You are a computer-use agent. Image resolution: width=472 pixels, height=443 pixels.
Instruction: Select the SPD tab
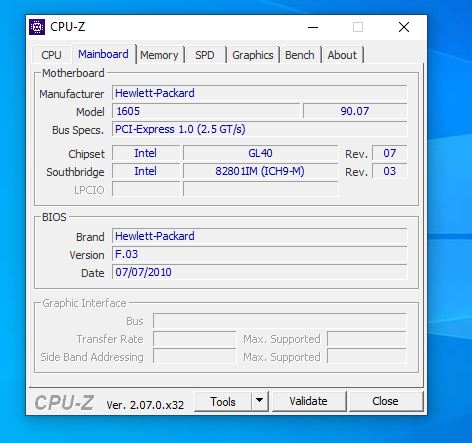(205, 55)
